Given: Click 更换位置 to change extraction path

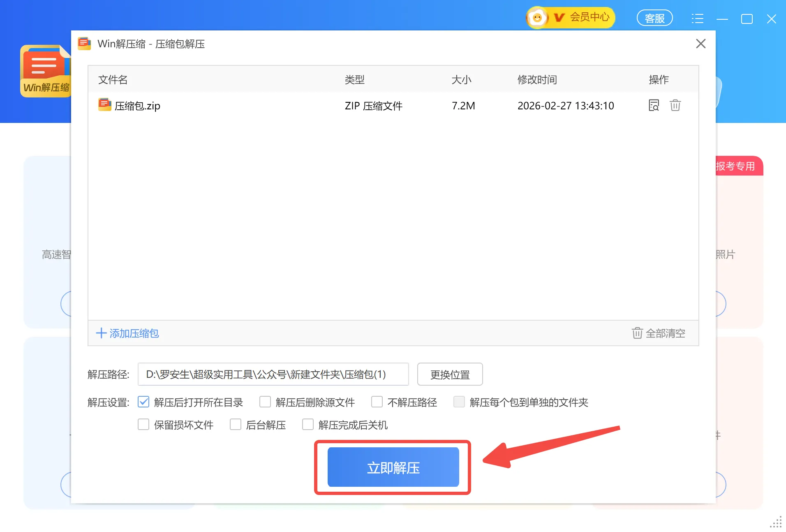Looking at the screenshot, I should [x=450, y=374].
